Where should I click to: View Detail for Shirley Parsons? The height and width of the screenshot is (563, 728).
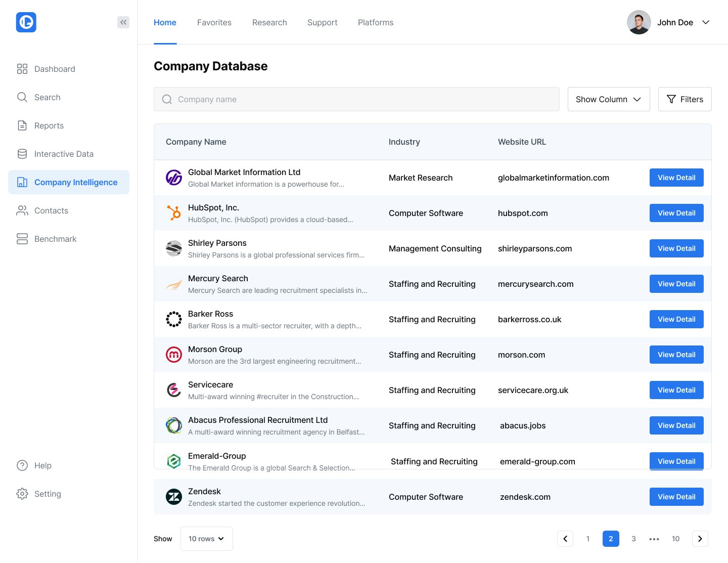[x=676, y=248]
